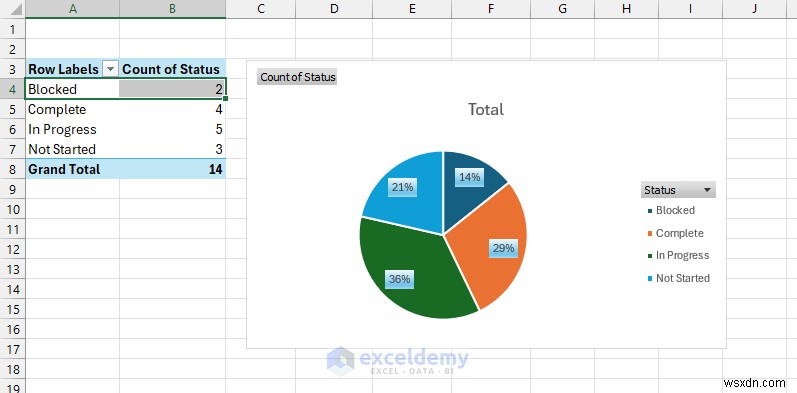Select column I header
The image size is (797, 393).
tap(690, 9)
